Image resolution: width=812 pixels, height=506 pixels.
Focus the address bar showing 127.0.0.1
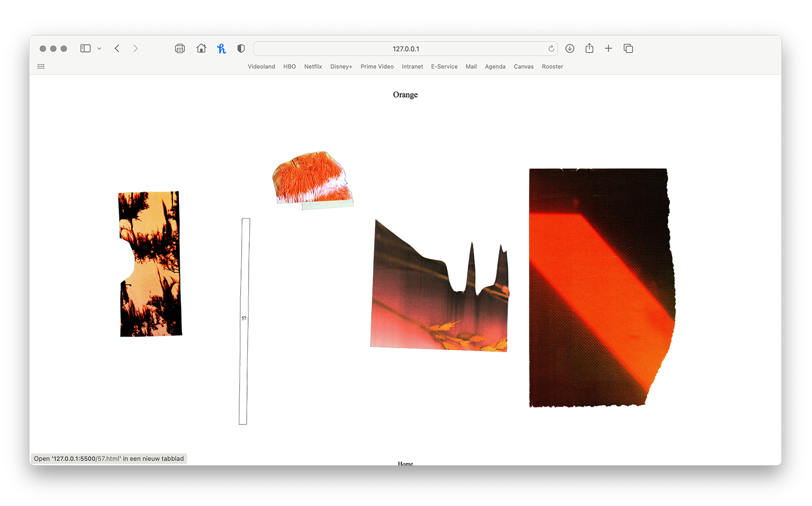405,49
